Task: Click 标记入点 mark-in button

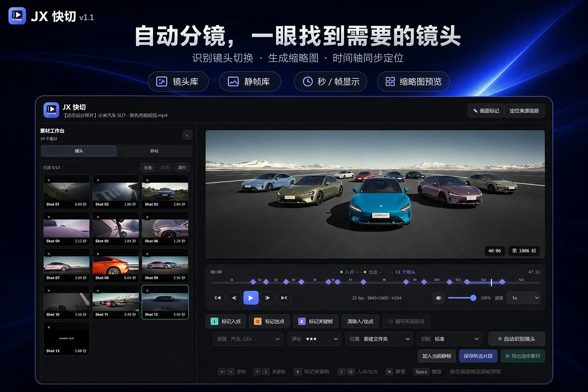Action: tap(225, 321)
